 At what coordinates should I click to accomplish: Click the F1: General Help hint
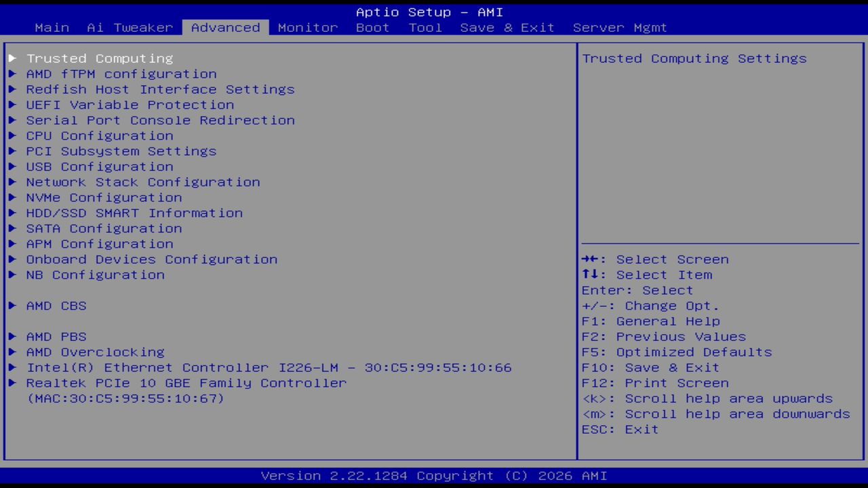(x=650, y=321)
